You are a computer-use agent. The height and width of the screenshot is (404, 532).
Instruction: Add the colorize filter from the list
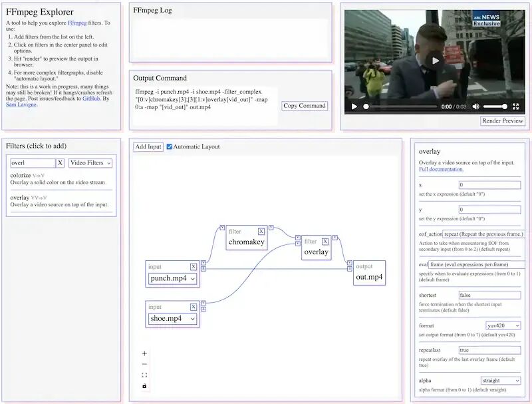61,178
